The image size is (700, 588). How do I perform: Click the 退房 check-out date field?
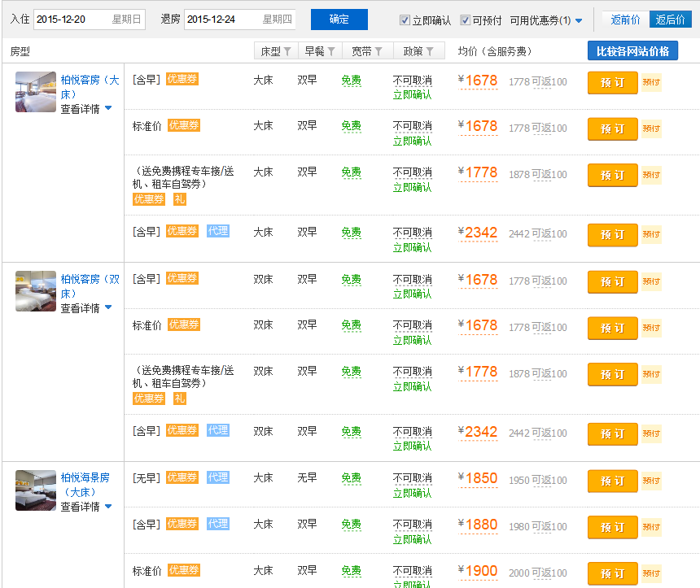(x=239, y=20)
